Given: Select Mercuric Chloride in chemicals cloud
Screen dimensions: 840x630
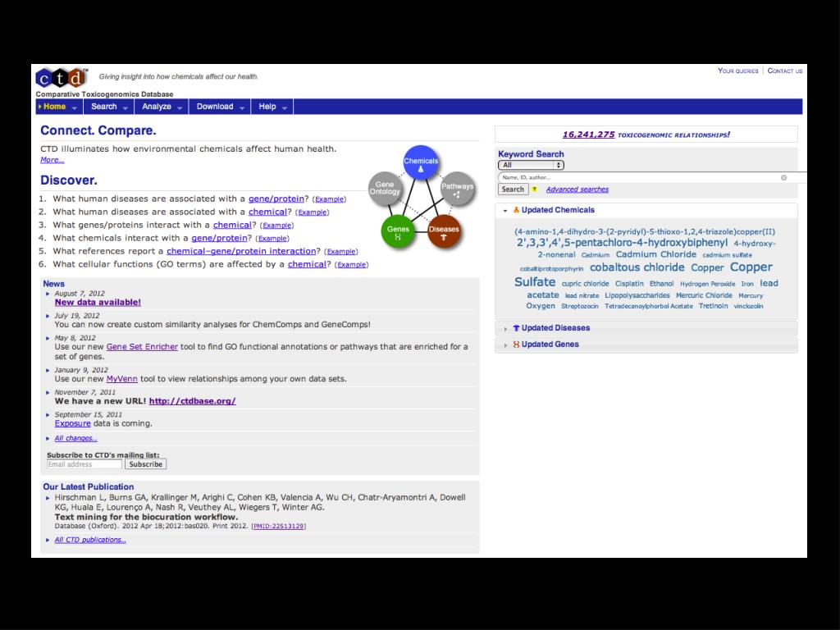Looking at the screenshot, I should point(704,295).
